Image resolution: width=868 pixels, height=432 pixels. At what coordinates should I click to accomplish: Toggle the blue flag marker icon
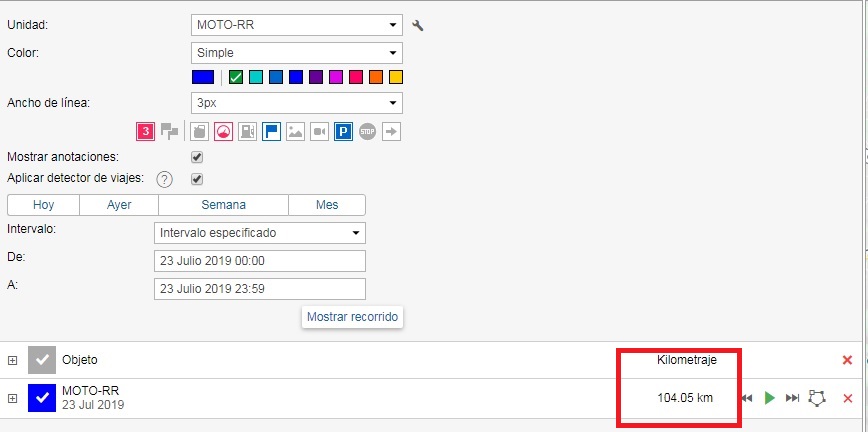click(x=271, y=131)
